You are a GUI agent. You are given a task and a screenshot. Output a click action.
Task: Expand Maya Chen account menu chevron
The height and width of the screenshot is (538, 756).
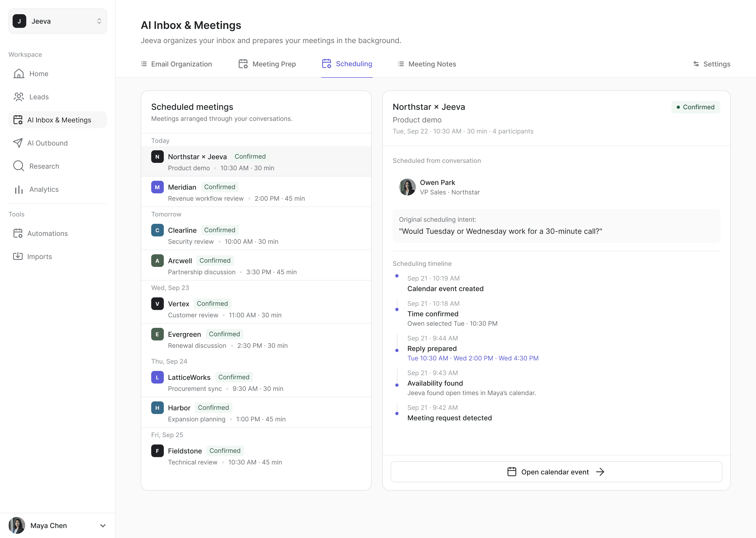(103, 526)
